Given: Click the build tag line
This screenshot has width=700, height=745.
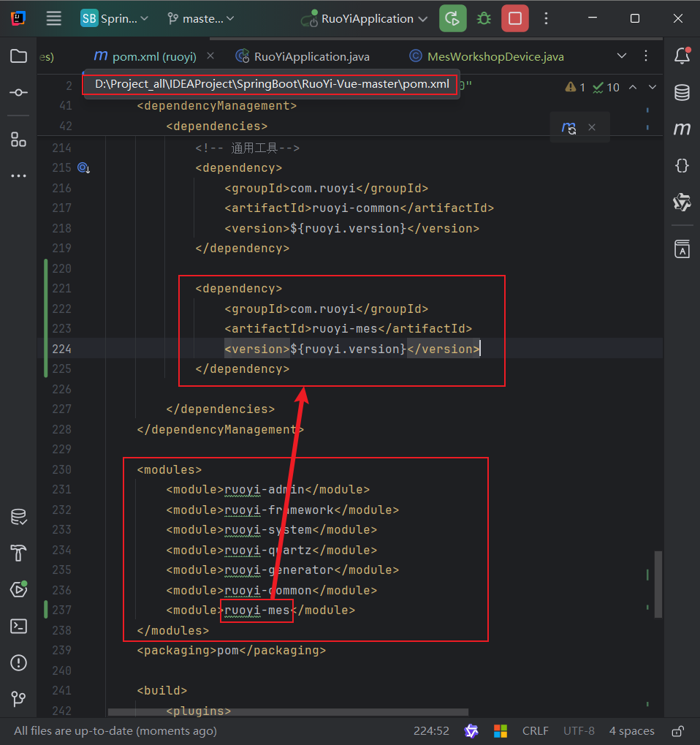Looking at the screenshot, I should tap(162, 690).
